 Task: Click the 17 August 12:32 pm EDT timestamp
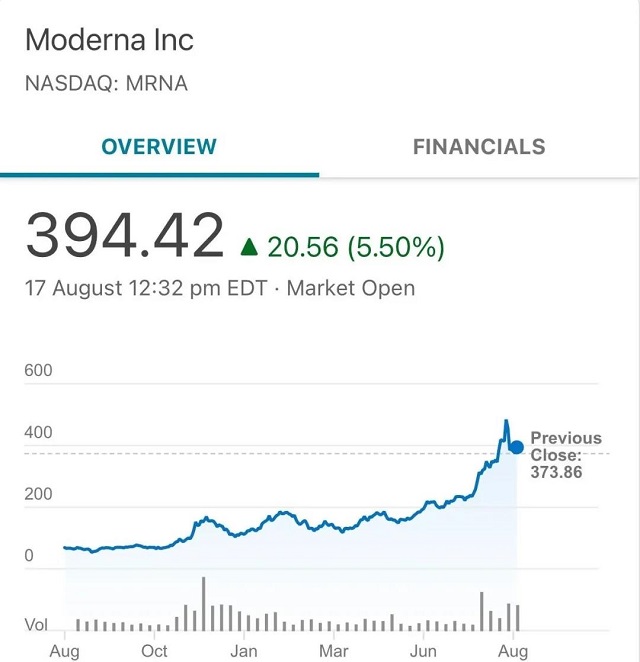click(x=146, y=289)
